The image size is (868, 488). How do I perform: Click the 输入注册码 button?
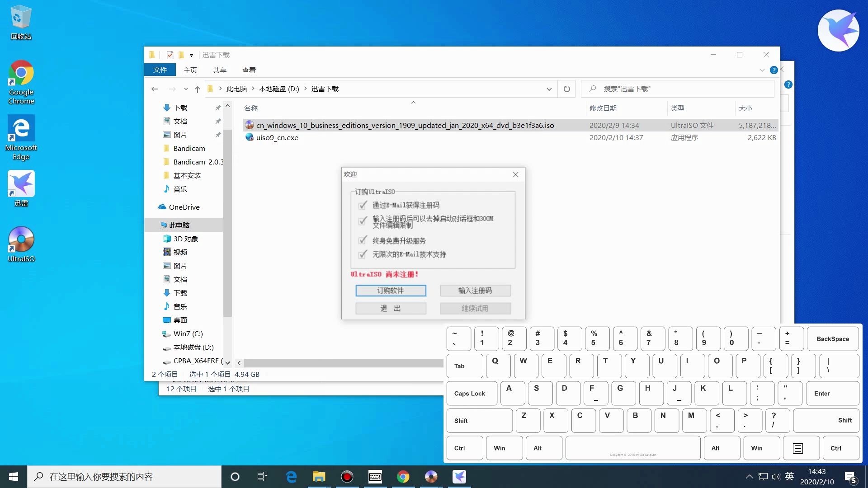coord(475,291)
